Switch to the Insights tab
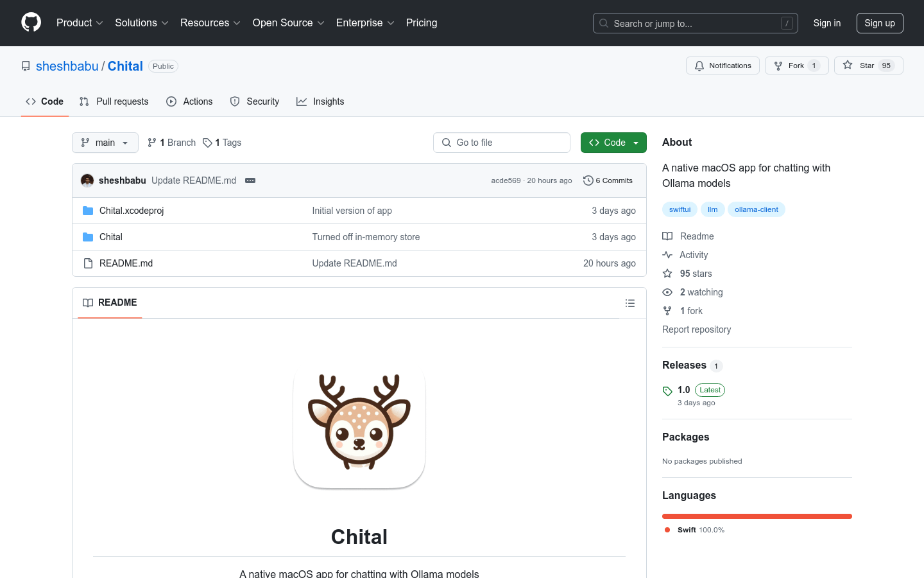The height and width of the screenshot is (578, 924). pyautogui.click(x=320, y=101)
